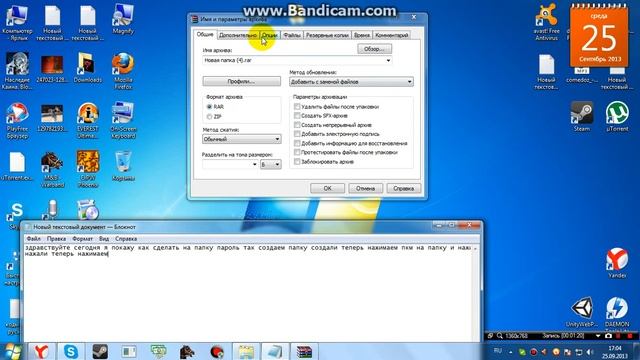Click the Профили... button
Viewport: 640px width, 360px height.
pos(241,82)
